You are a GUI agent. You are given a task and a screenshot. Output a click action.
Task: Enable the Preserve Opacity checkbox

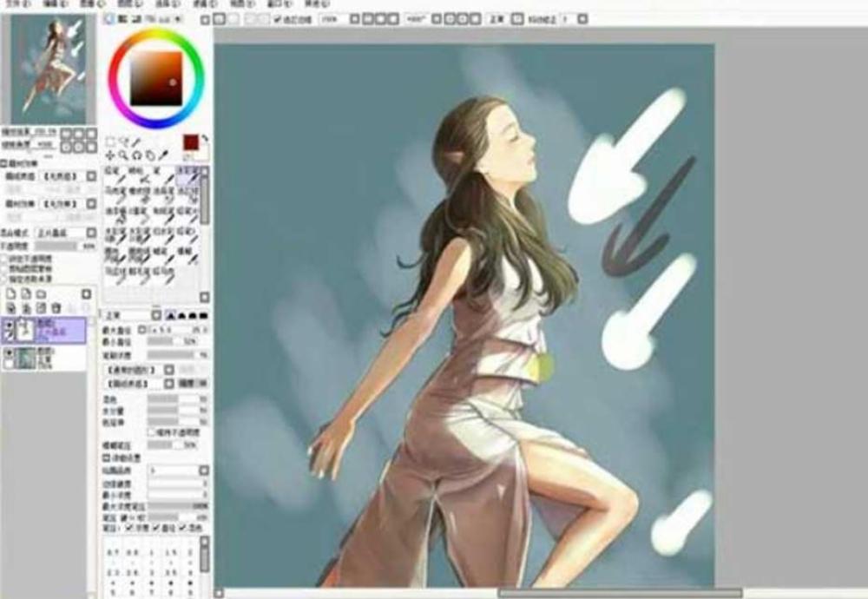coord(5,259)
